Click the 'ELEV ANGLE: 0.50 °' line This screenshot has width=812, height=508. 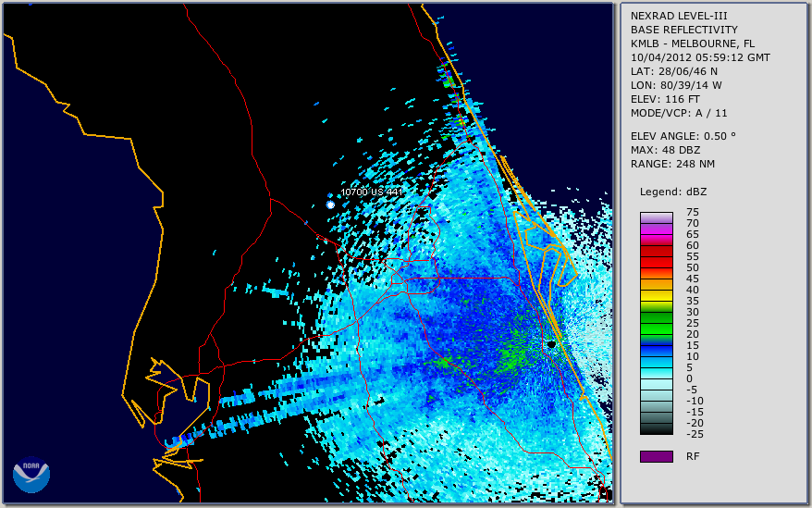coord(683,136)
